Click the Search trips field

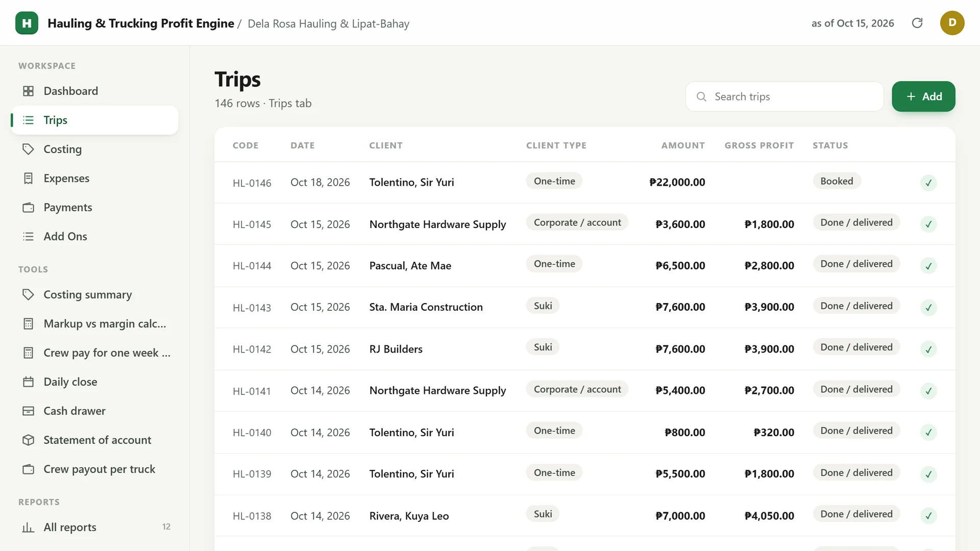[785, 96]
